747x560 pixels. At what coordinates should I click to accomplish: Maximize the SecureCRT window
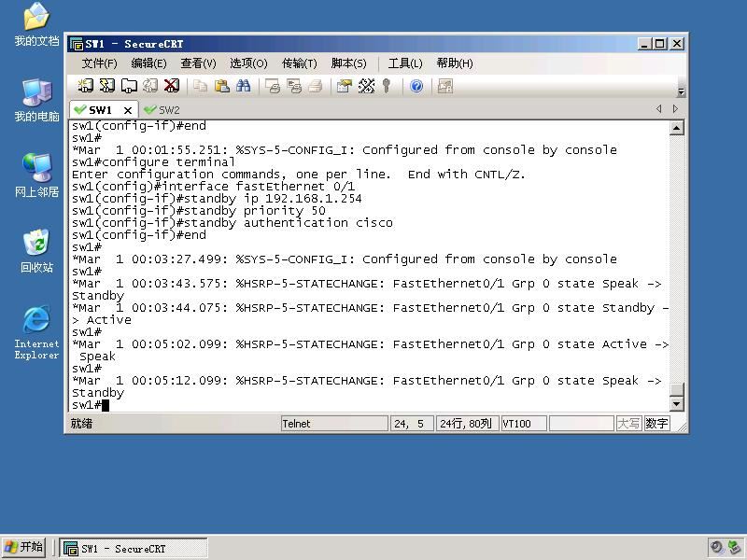click(x=660, y=44)
